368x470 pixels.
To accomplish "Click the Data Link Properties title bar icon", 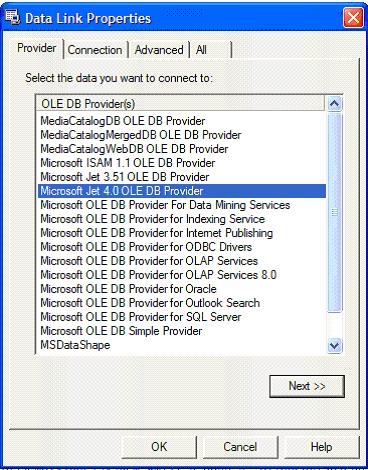I will (x=12, y=17).
